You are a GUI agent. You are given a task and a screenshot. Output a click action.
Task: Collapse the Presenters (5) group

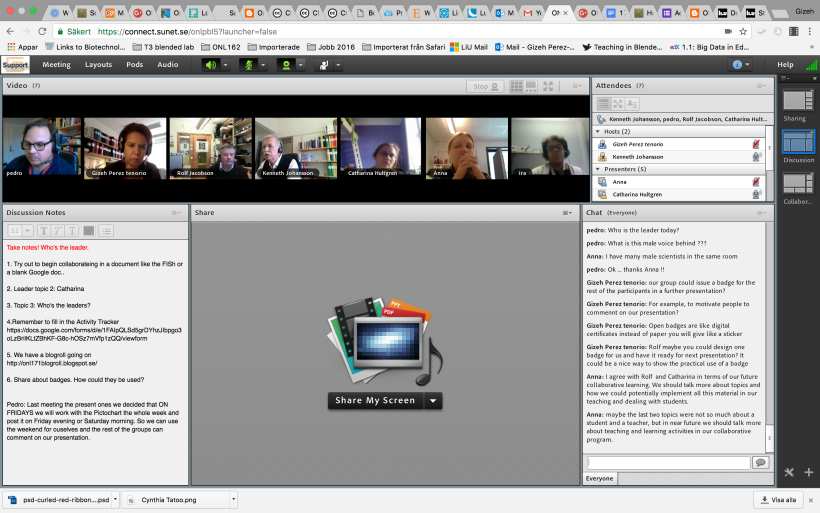click(x=598, y=169)
